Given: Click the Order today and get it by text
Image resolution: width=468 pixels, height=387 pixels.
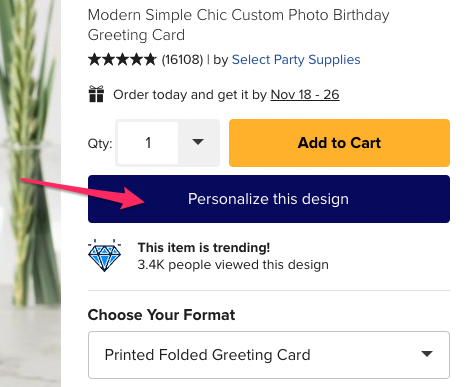Looking at the screenshot, I should tap(190, 95).
